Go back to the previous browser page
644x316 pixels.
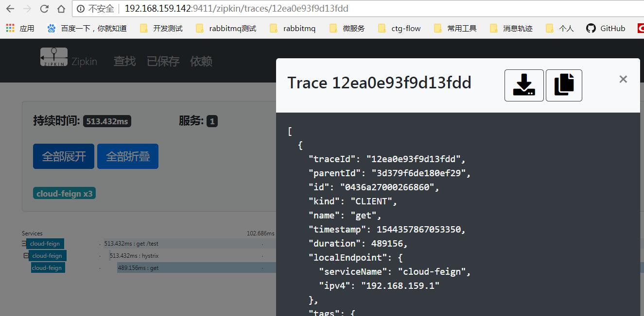coord(10,9)
